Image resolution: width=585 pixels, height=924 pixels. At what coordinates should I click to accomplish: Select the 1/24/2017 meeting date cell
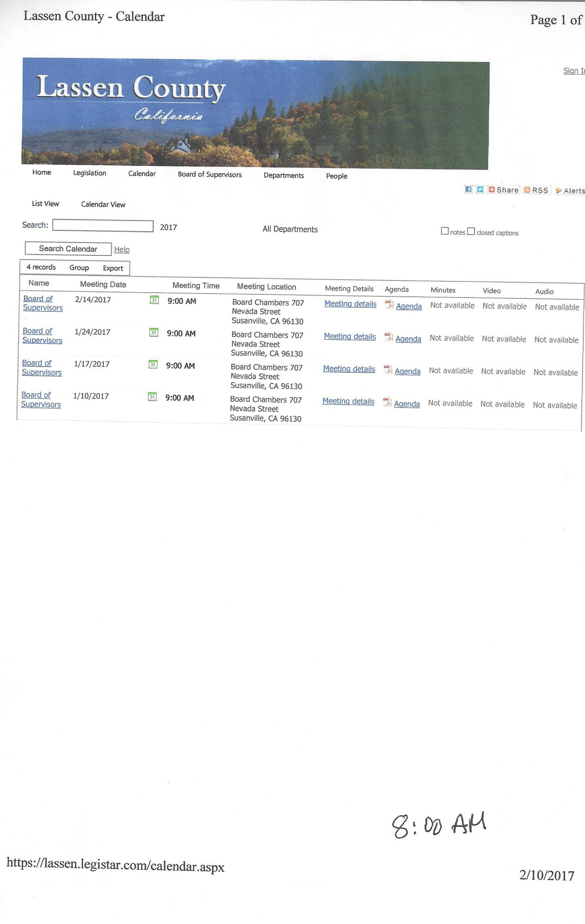pos(92,332)
